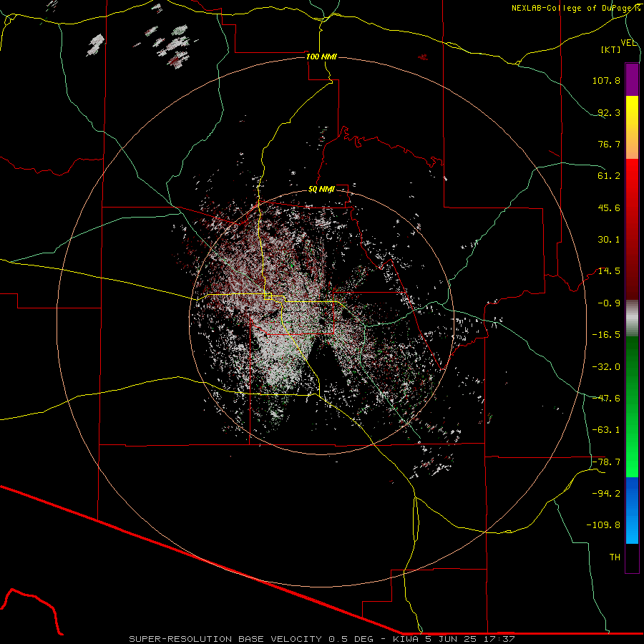Click the -0.9 velocity scale value
644x644 pixels.
[x=609, y=303]
